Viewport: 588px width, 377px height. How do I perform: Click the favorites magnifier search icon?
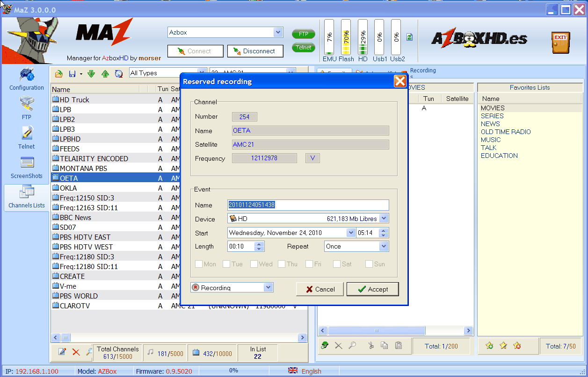(x=352, y=346)
